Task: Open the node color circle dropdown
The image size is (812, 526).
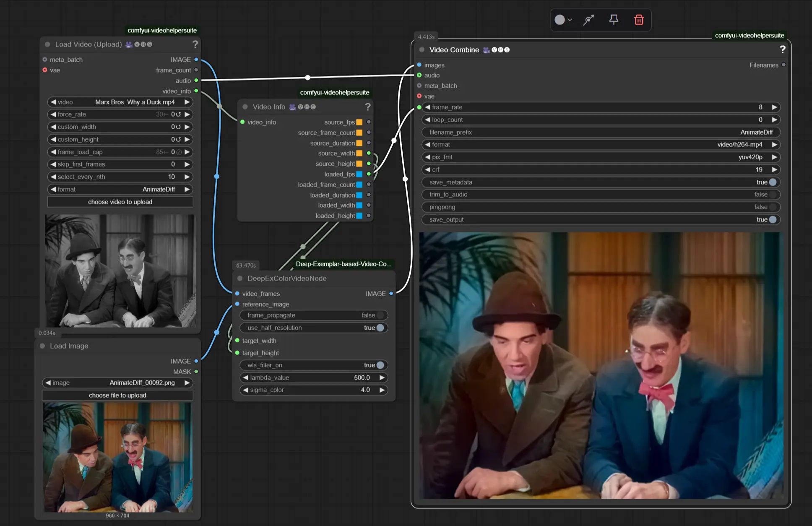Action: pyautogui.click(x=563, y=20)
